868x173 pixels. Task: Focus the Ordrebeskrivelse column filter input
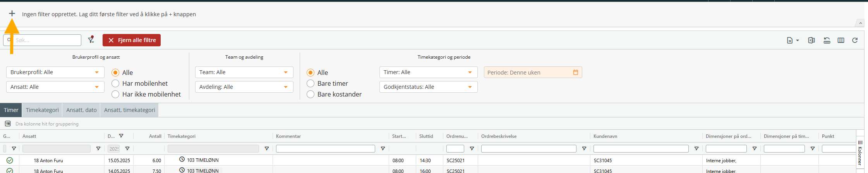coord(529,149)
